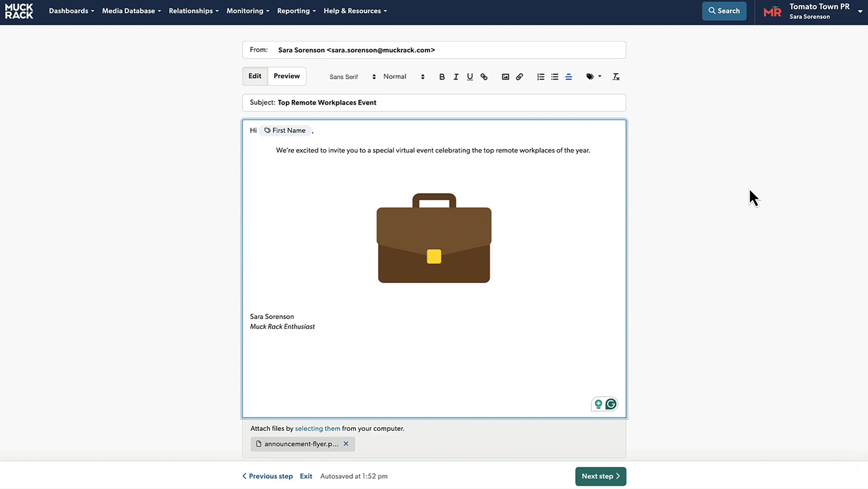Create a numbered list
This screenshot has height=489, width=868.
pyautogui.click(x=540, y=77)
